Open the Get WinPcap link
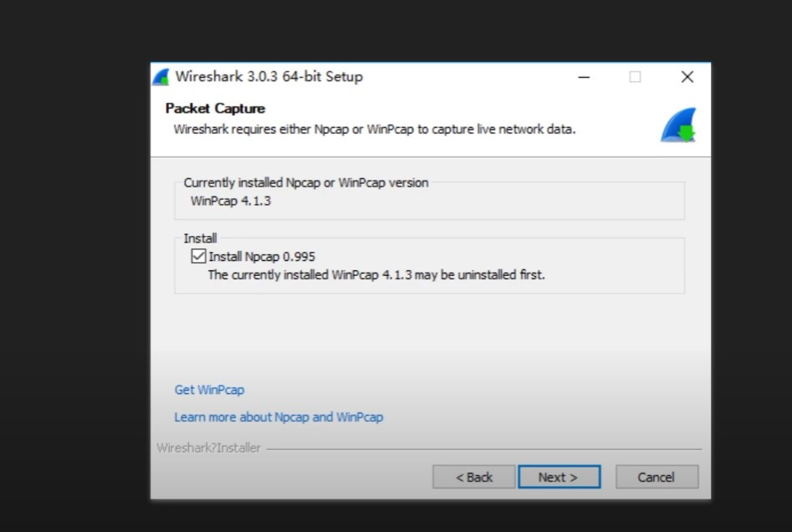 [209, 390]
